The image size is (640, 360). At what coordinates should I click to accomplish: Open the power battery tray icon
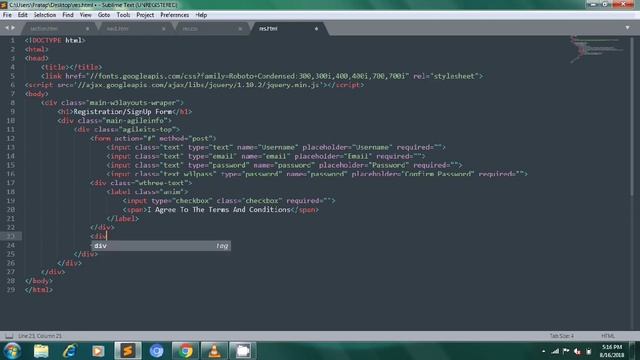click(589, 351)
